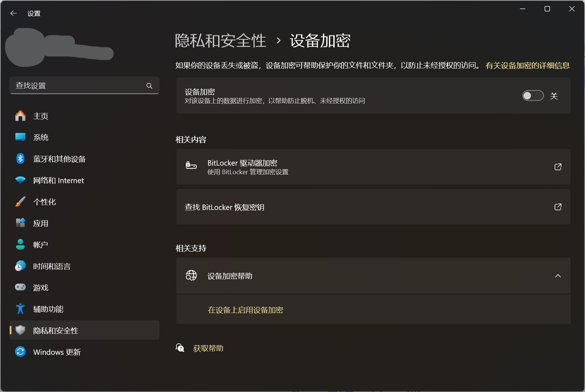585x392 pixels.
Task: Open 个性化 settings from sidebar
Action: pyautogui.click(x=44, y=202)
